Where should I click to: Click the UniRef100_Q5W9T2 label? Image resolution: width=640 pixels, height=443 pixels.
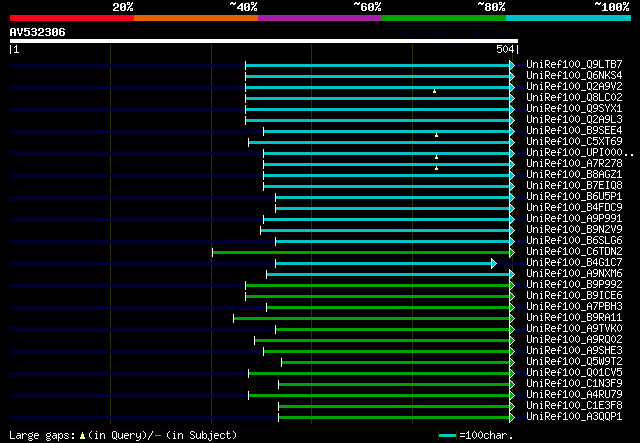[x=574, y=362]
